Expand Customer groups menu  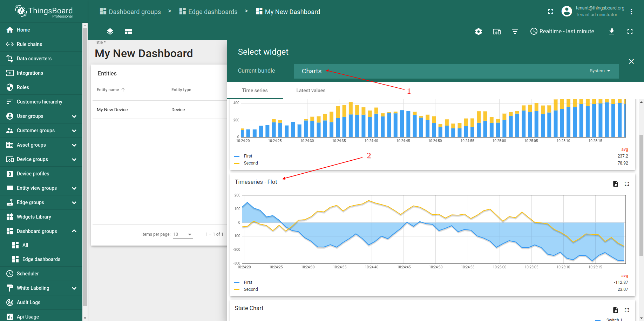41,131
